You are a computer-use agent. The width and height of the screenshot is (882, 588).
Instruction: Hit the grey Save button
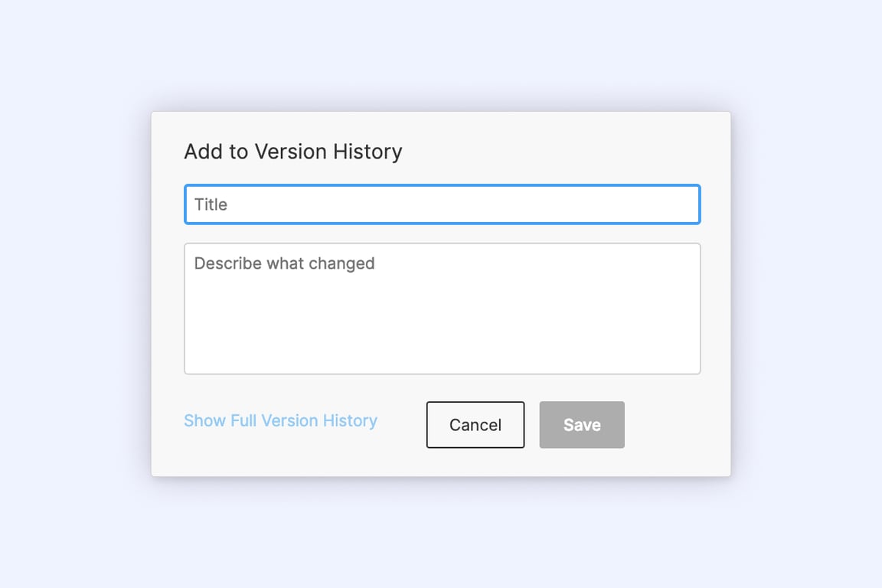tap(582, 425)
